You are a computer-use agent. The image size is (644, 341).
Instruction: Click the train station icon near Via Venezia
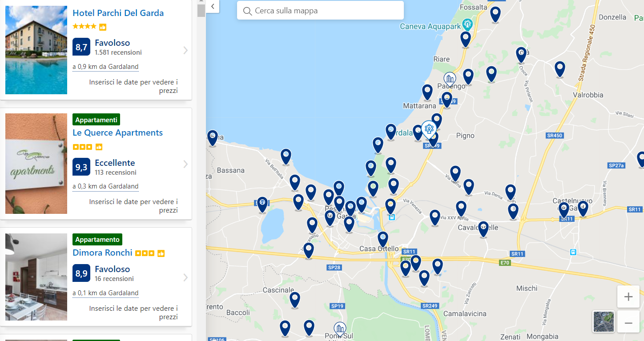[392, 217]
